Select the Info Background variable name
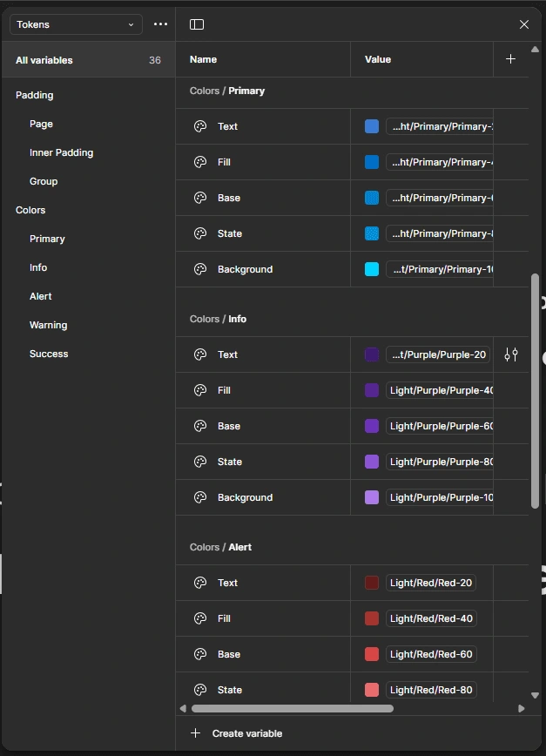 click(x=245, y=497)
